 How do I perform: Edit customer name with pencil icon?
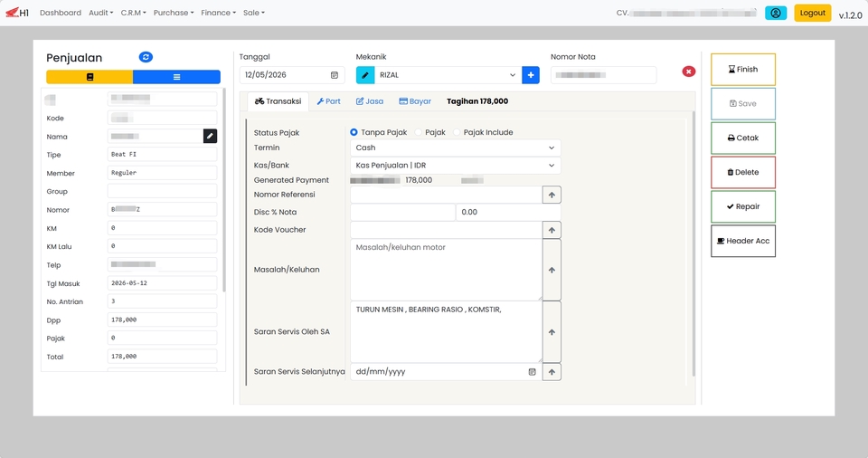coord(210,136)
